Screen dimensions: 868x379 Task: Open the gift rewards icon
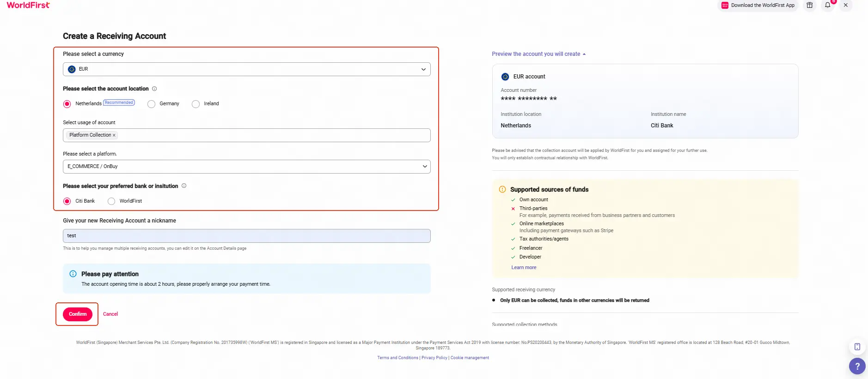(809, 5)
